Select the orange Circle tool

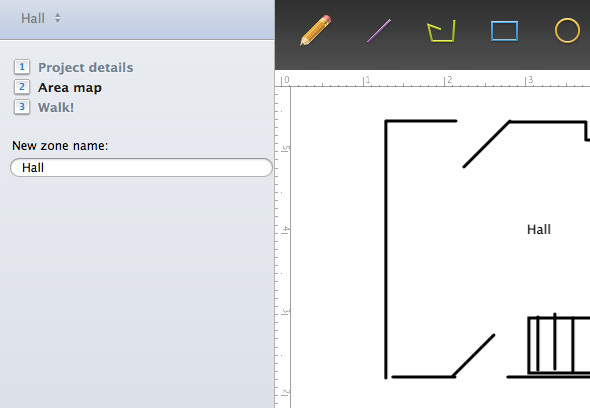coord(567,30)
